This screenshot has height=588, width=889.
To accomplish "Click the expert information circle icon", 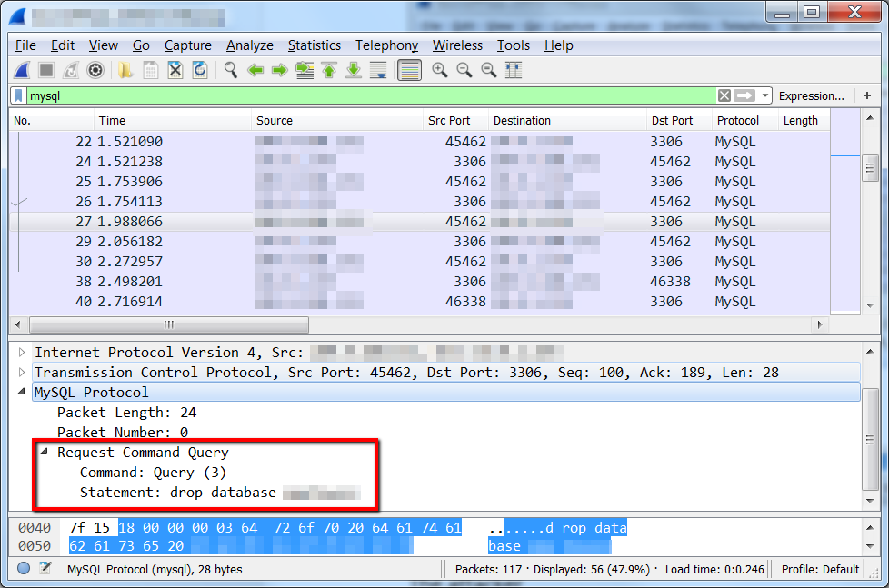I will [24, 569].
